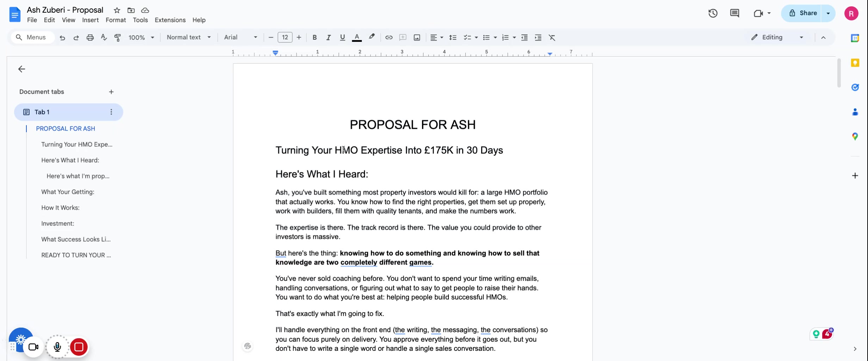Star the Ash Zuberi document
Viewport: 868px width, 361px height.
point(117,10)
